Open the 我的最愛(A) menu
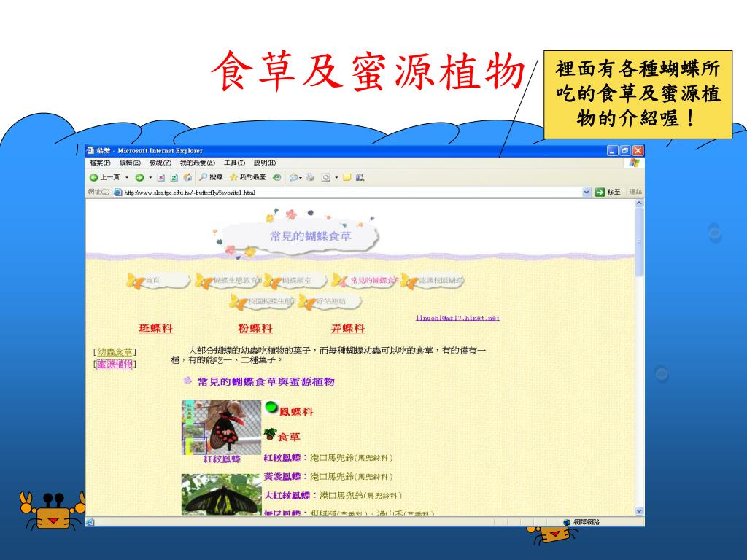The height and width of the screenshot is (560, 747). [197, 163]
